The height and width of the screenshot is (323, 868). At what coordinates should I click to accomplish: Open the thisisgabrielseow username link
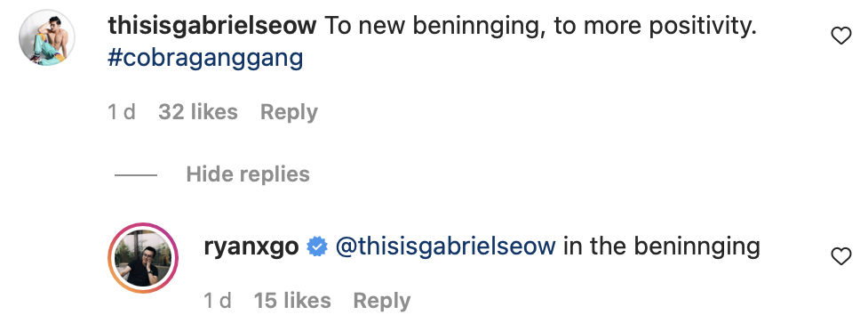click(212, 26)
